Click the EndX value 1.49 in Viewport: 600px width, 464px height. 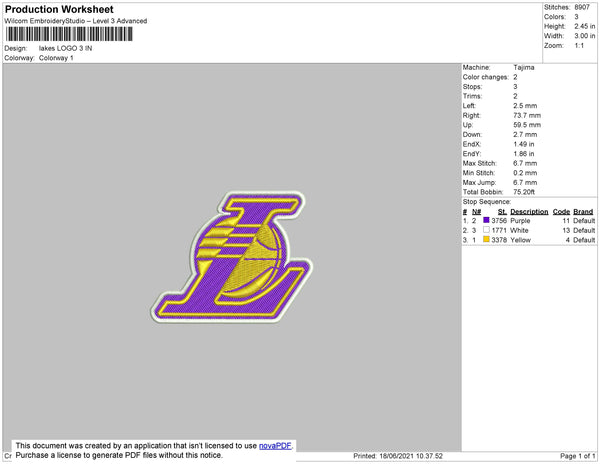click(523, 144)
